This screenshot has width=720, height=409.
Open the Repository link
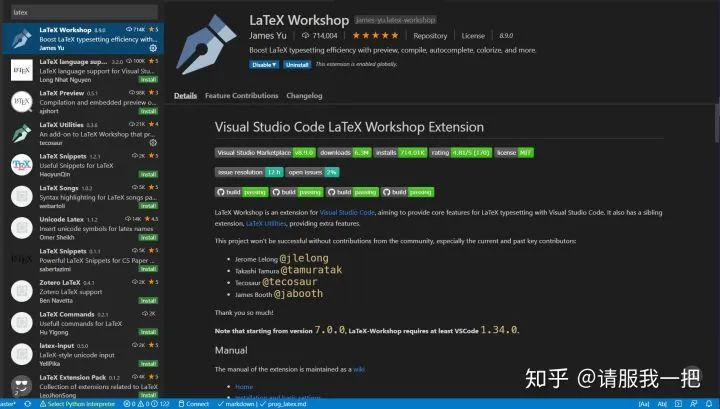click(430, 35)
